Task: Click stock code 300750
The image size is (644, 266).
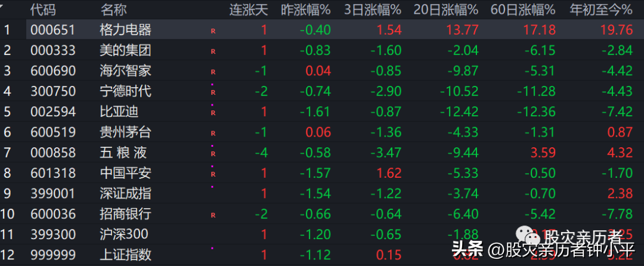Action: (x=53, y=91)
